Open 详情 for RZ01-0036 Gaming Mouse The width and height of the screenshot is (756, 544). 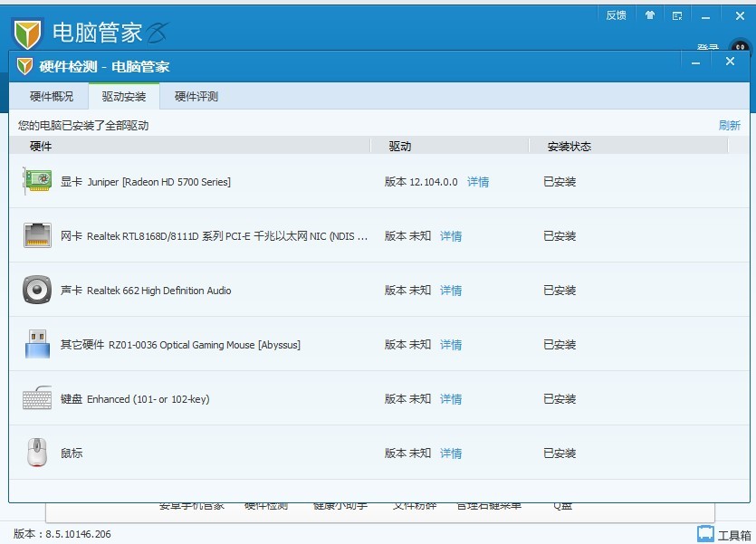[x=451, y=345]
